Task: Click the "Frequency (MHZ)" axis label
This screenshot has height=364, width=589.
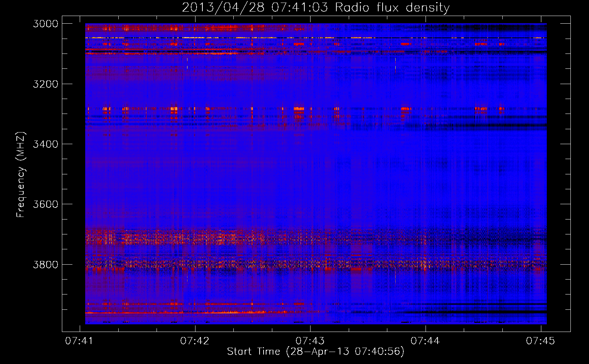Action: click(x=21, y=175)
